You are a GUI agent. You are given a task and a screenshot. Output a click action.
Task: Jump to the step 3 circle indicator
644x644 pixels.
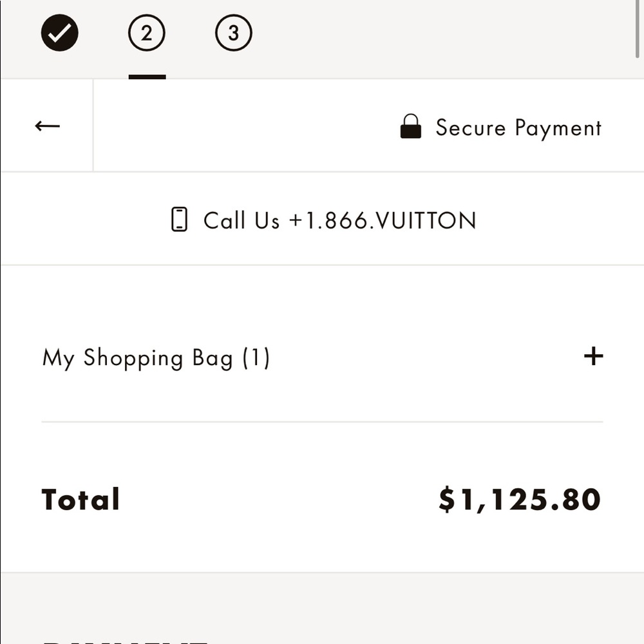[x=233, y=33]
